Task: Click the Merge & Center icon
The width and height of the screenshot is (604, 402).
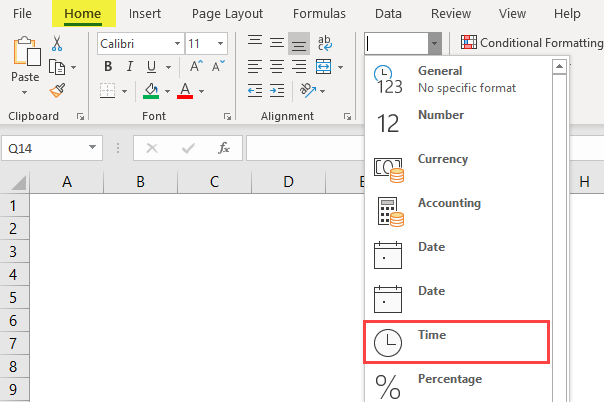Action: tap(323, 67)
